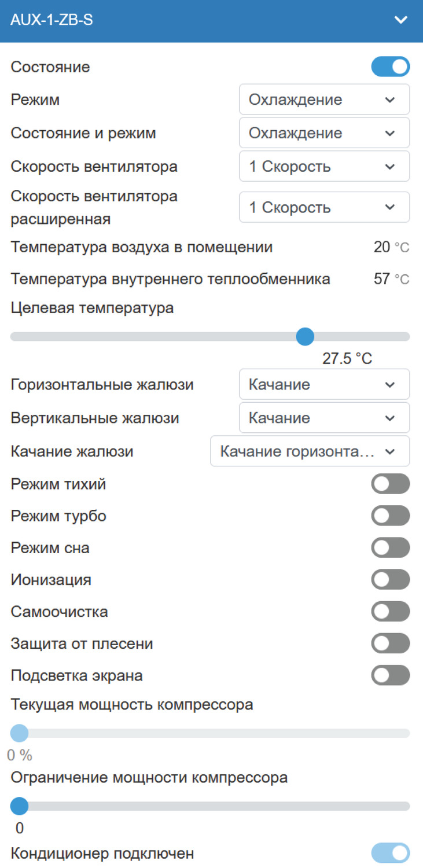Click the AUX-1-ZB-S header title
This screenshot has width=423, height=868.
point(52,20)
